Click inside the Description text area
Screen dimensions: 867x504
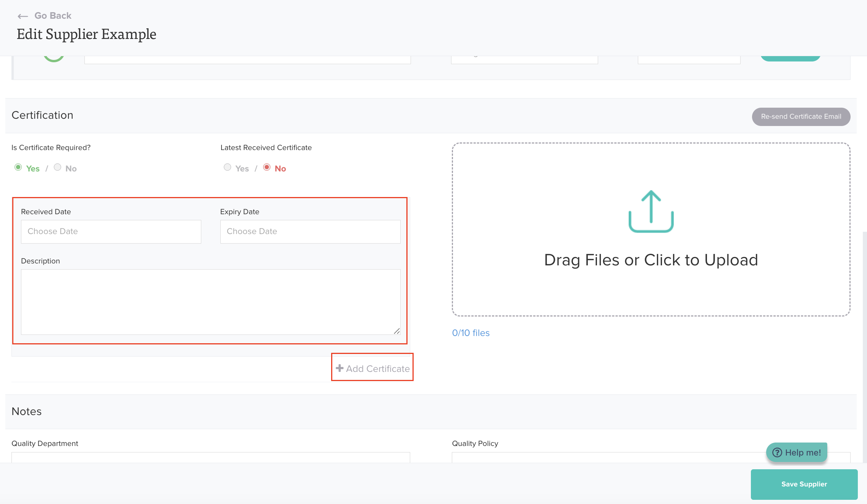coord(210,302)
